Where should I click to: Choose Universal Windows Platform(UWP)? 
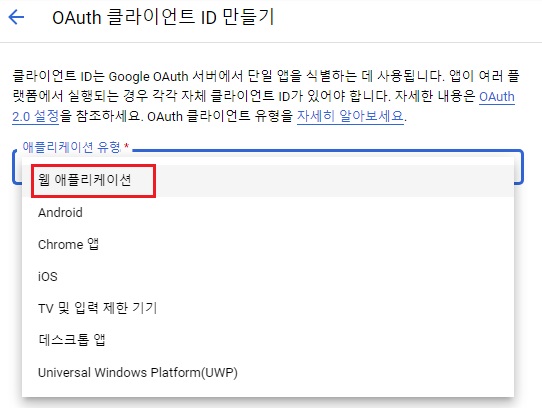[x=268, y=372]
